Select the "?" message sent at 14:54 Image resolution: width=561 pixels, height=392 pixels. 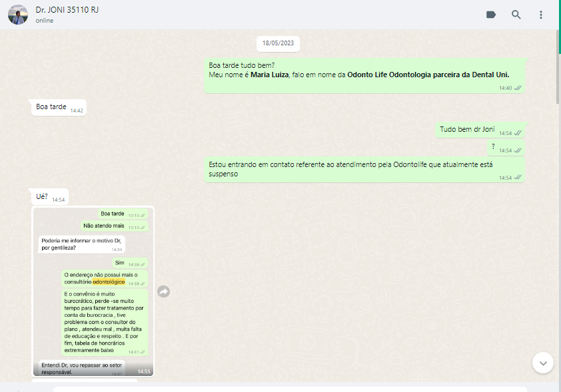pos(506,148)
